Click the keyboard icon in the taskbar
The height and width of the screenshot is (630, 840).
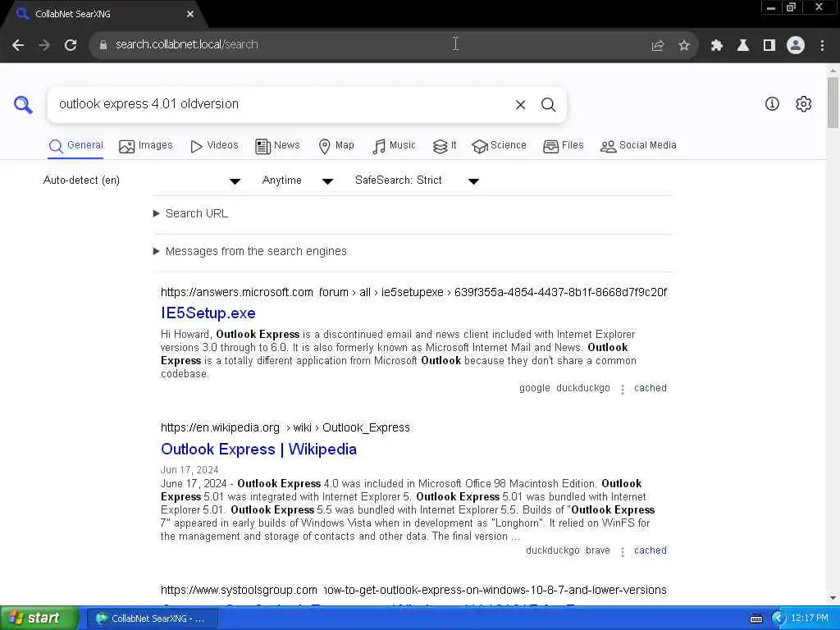[x=756, y=619]
